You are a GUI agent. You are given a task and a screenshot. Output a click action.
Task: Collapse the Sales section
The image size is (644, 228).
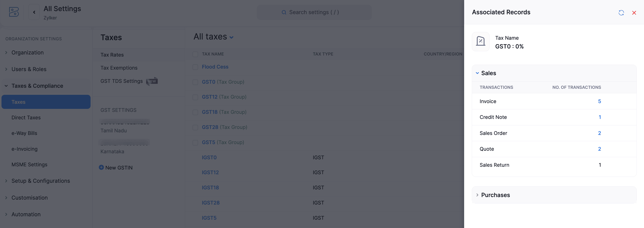pyautogui.click(x=477, y=73)
